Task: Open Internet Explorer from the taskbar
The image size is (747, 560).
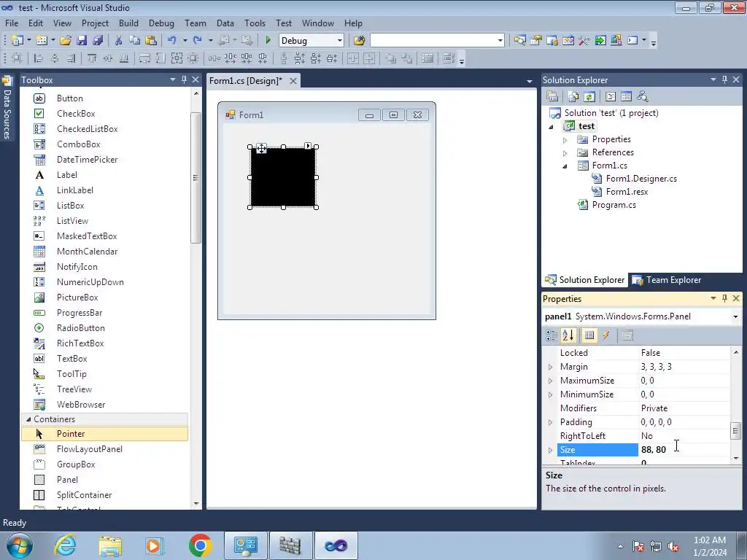Action: tap(65, 545)
